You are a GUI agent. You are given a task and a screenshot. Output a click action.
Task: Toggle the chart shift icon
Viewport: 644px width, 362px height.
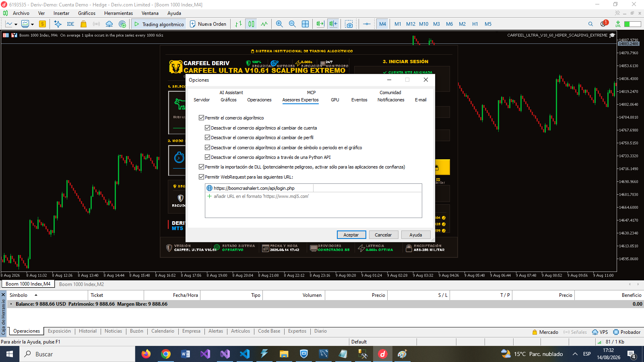click(x=333, y=24)
